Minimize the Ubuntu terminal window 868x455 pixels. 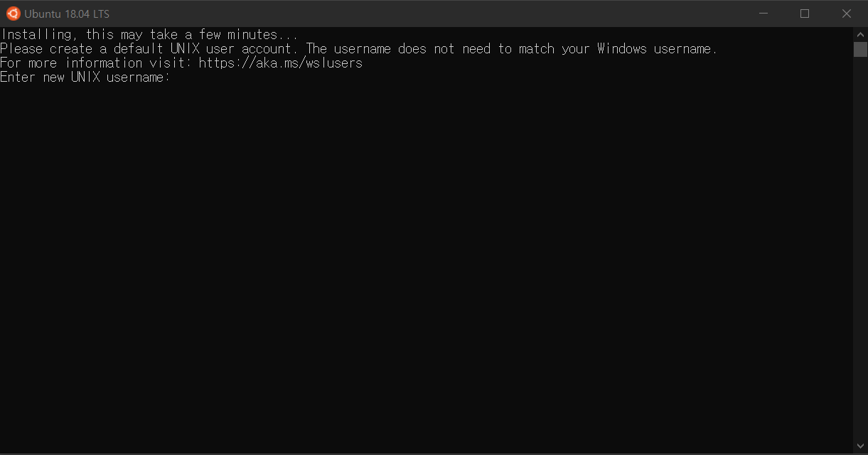pyautogui.click(x=763, y=14)
